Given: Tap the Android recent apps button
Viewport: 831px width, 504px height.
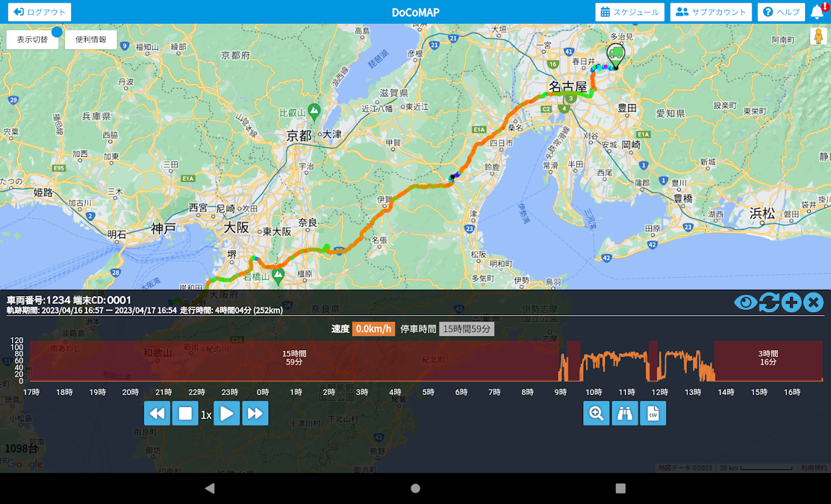Looking at the screenshot, I should (620, 488).
